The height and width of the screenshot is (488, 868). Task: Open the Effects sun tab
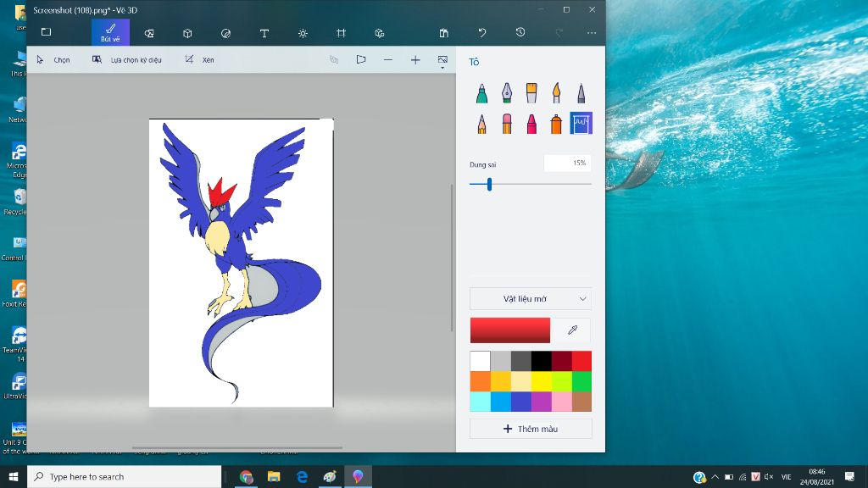(x=303, y=33)
